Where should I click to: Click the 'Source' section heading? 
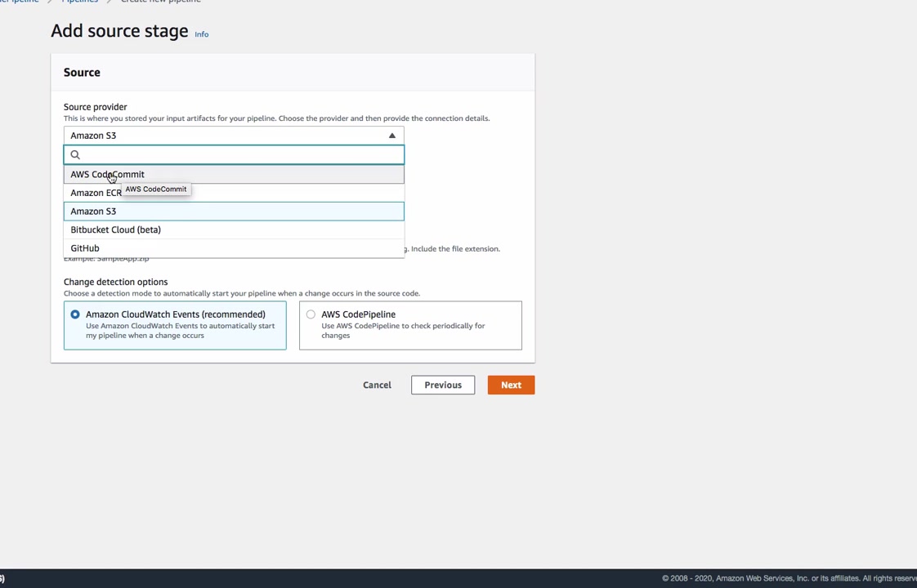click(82, 73)
